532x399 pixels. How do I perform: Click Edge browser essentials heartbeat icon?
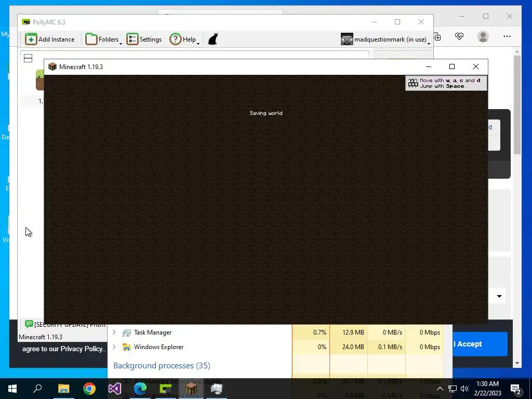click(459, 36)
